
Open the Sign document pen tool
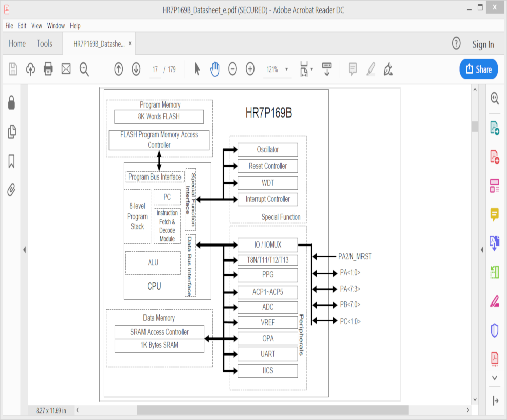pos(388,69)
